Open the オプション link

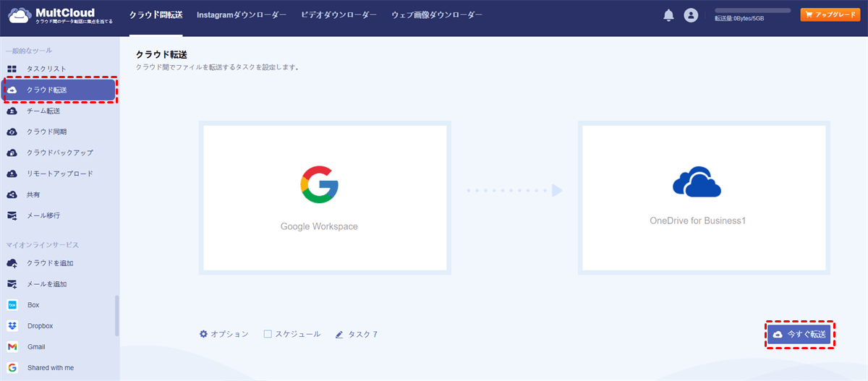224,334
